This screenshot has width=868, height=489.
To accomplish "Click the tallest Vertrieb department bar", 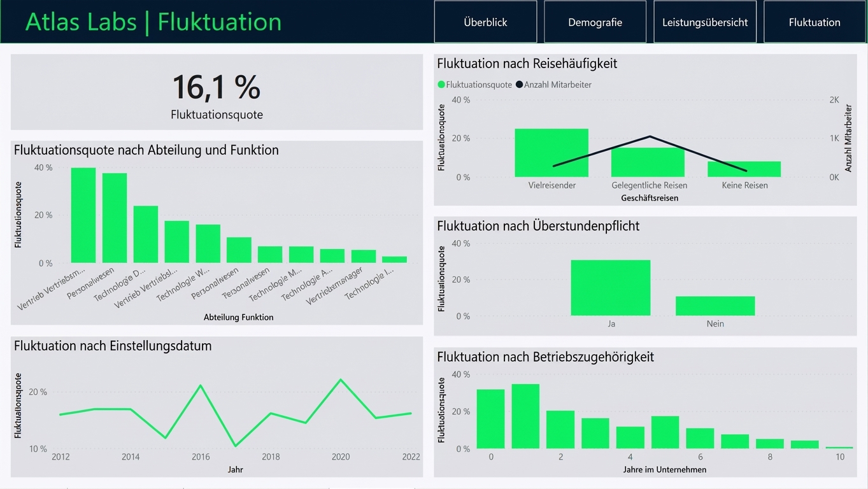I will [x=83, y=215].
